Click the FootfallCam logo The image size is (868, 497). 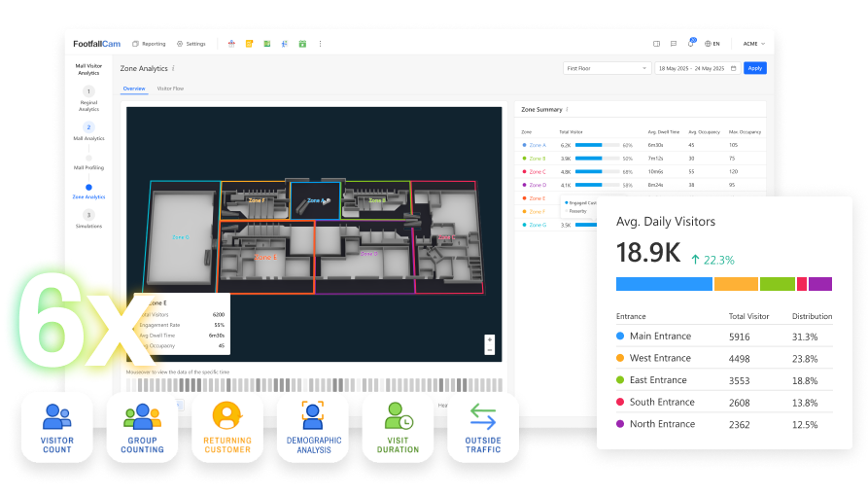[96, 44]
